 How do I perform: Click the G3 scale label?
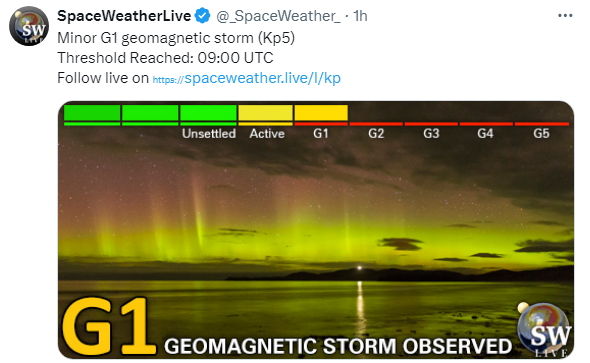click(431, 134)
